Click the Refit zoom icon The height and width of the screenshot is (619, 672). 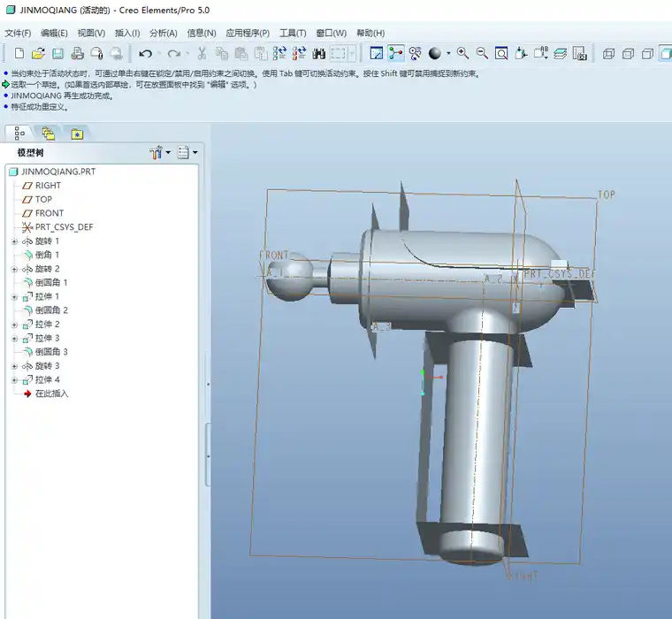click(x=501, y=54)
